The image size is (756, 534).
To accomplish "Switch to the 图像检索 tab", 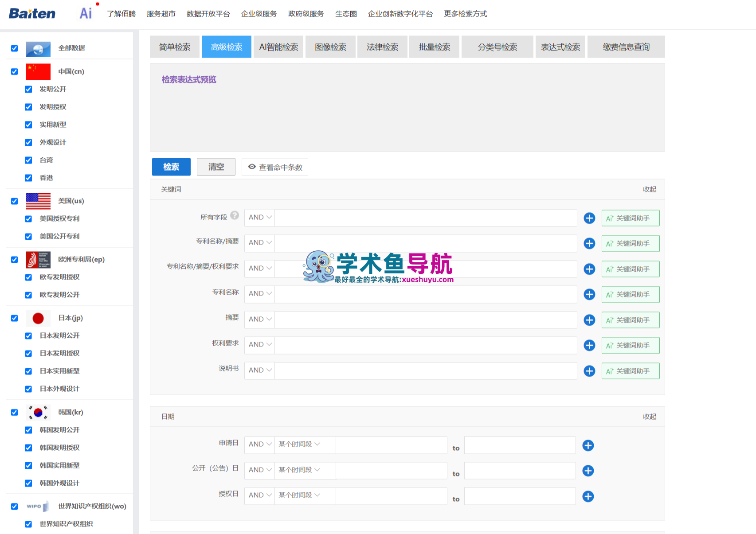I will [330, 47].
